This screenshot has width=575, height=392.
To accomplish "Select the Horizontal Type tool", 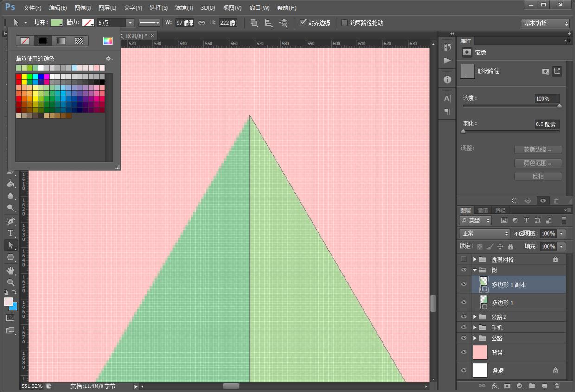I will coord(11,233).
